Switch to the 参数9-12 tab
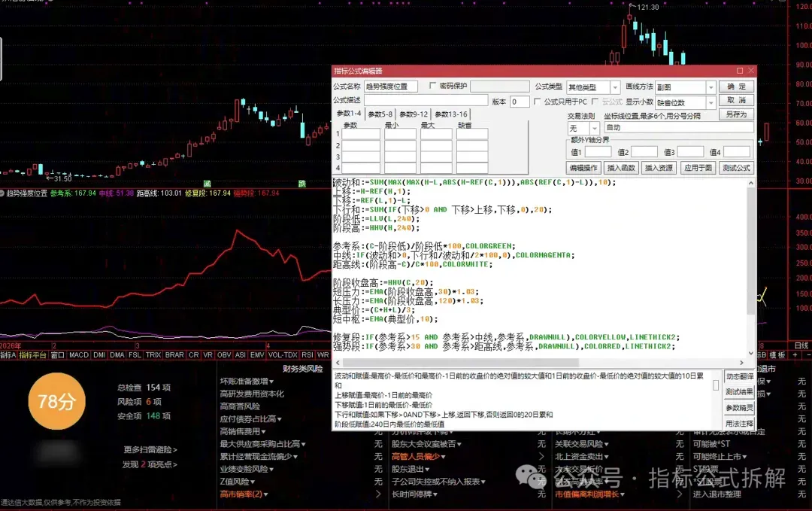 point(414,114)
